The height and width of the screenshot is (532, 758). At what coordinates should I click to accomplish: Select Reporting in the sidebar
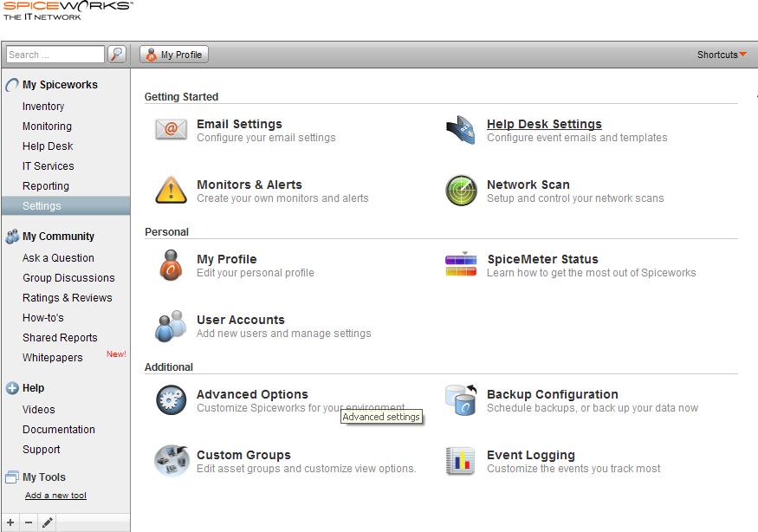pyautogui.click(x=45, y=186)
